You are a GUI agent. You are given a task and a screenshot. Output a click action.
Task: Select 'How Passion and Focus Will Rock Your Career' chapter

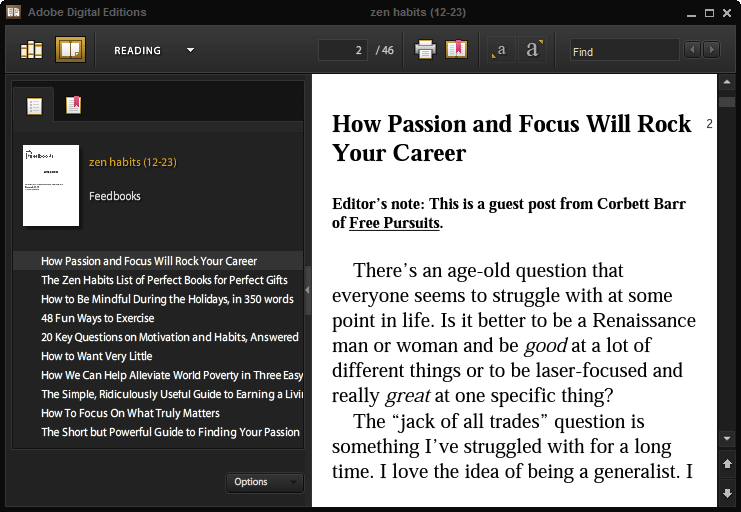158,261
